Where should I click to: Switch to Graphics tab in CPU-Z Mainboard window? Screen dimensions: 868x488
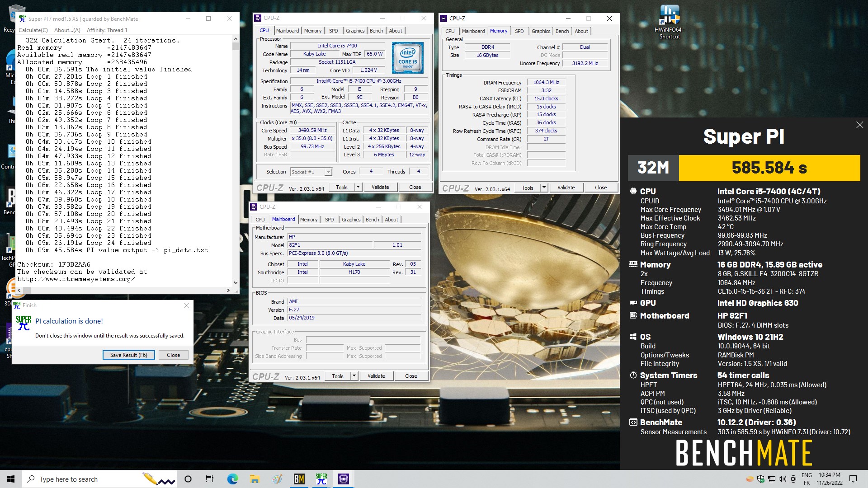coord(351,220)
